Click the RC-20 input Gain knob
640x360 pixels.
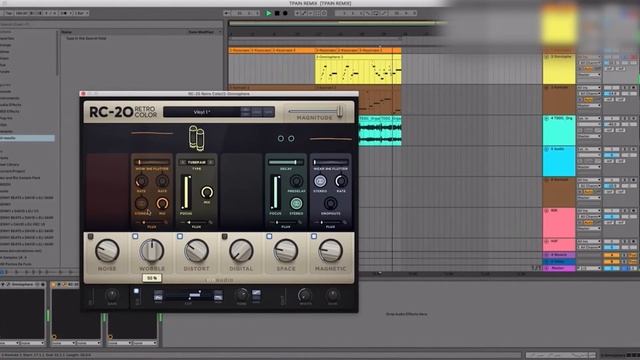[x=112, y=295]
